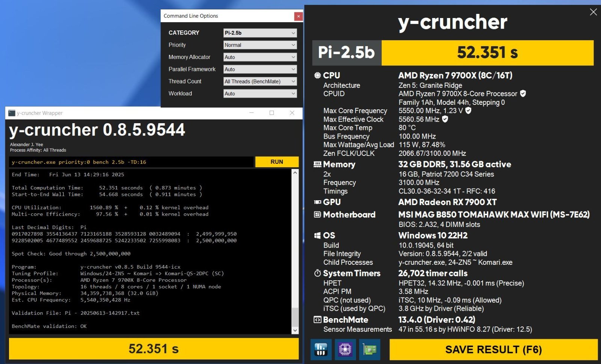The width and height of the screenshot is (601, 364).
Task: Click '2066.67/3100.00 MHz' FCLK value
Action: (x=432, y=153)
